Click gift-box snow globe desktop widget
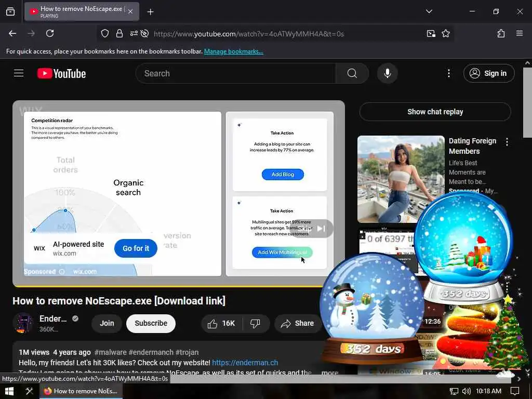The height and width of the screenshot is (399, 532). pos(464,248)
